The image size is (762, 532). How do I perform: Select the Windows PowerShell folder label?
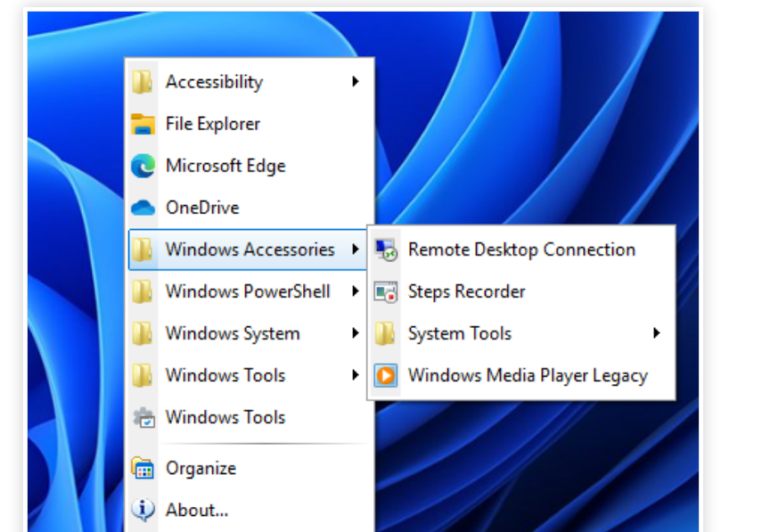tap(248, 291)
